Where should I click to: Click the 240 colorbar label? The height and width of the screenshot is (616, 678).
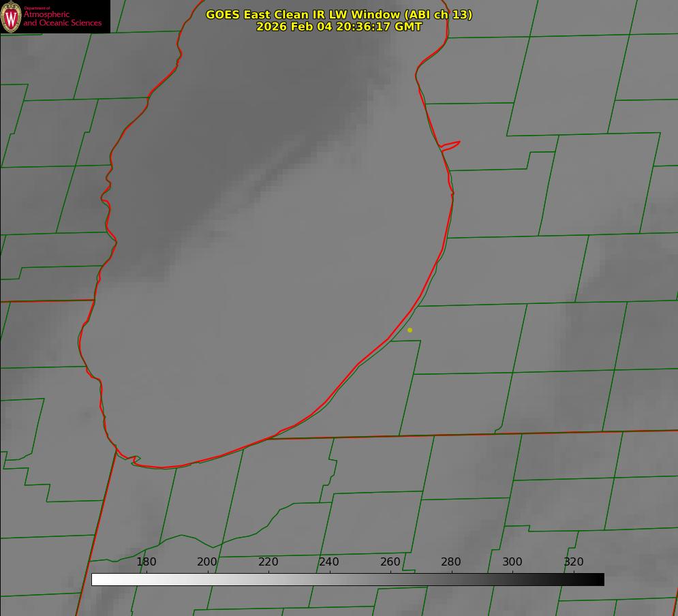[x=329, y=561]
